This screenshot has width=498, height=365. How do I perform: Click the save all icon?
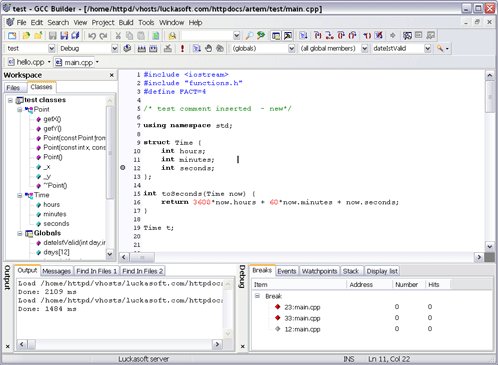coord(75,35)
